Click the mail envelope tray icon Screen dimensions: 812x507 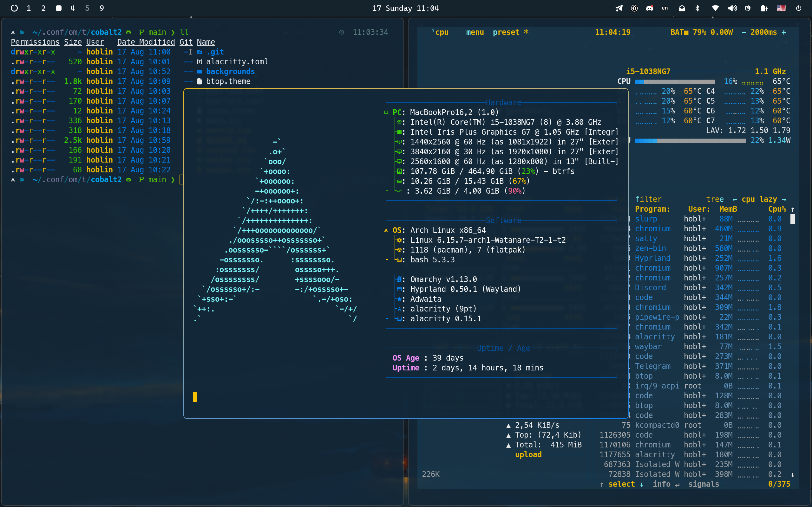(682, 8)
